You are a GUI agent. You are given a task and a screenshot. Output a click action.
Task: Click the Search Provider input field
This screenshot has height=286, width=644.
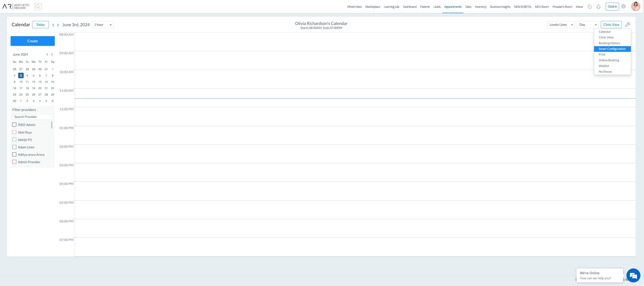point(33,117)
